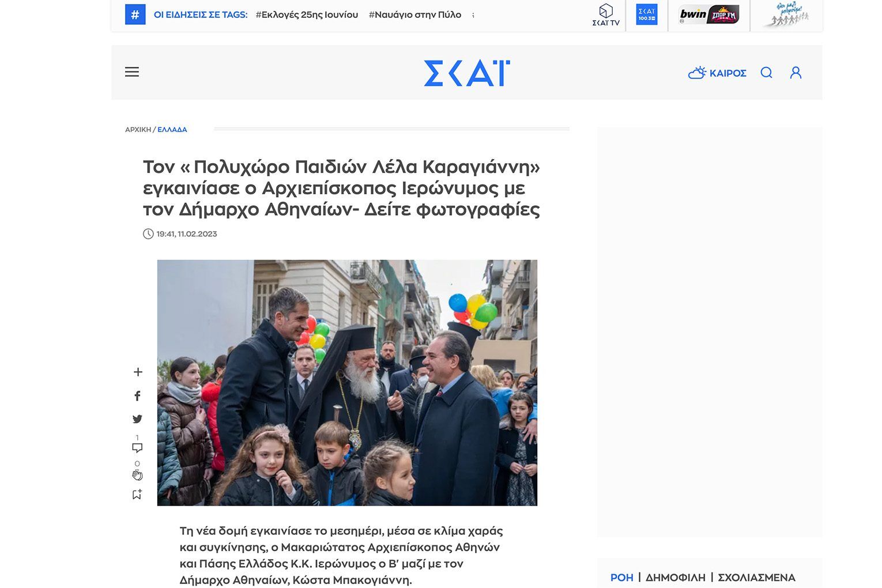Open ΣΚΑΪ 100.3 radio icon

tap(647, 15)
